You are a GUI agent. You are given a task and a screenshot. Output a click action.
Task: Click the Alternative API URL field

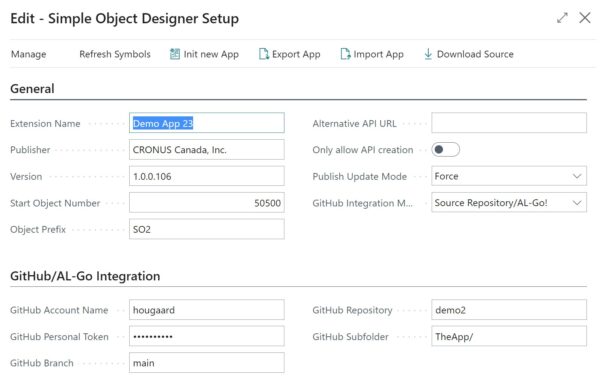509,123
